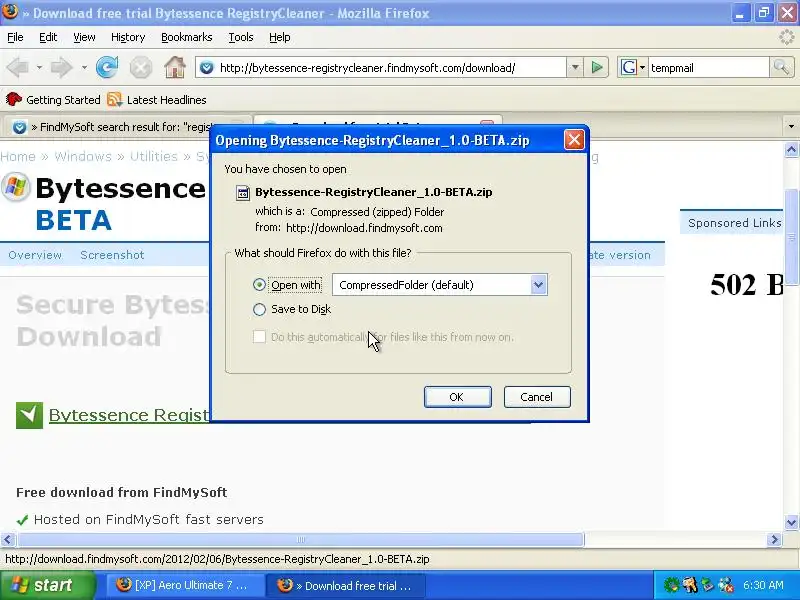Click the Home breadcrumb link
Viewport: 800px width, 600px height.
(x=18, y=156)
